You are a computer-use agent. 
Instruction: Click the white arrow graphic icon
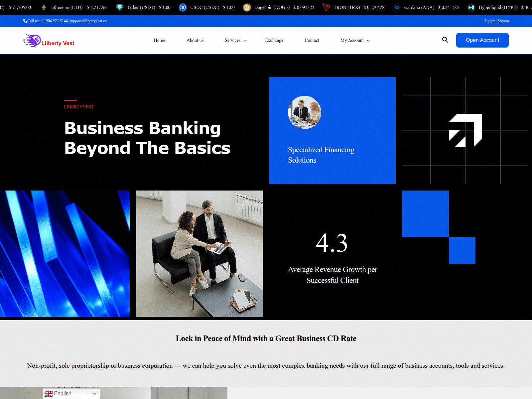coord(465,130)
